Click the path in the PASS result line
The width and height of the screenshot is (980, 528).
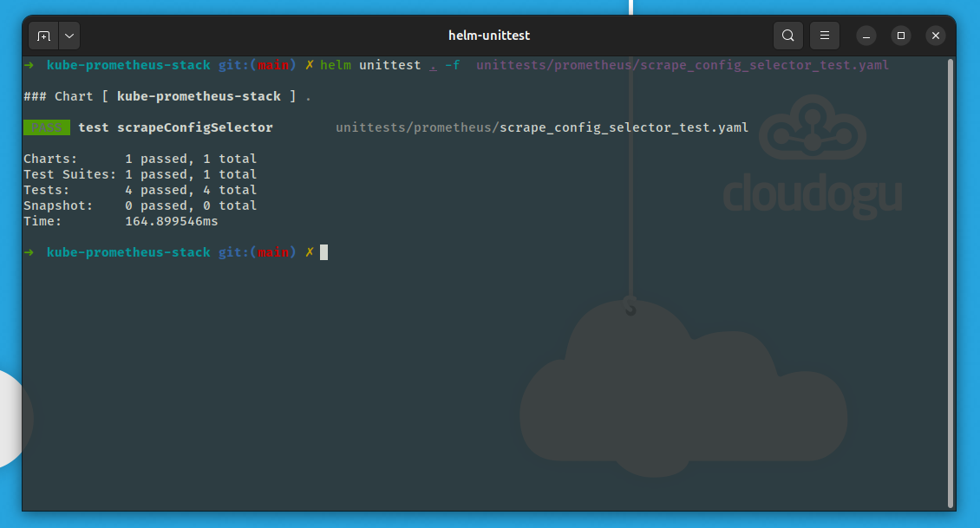click(542, 127)
